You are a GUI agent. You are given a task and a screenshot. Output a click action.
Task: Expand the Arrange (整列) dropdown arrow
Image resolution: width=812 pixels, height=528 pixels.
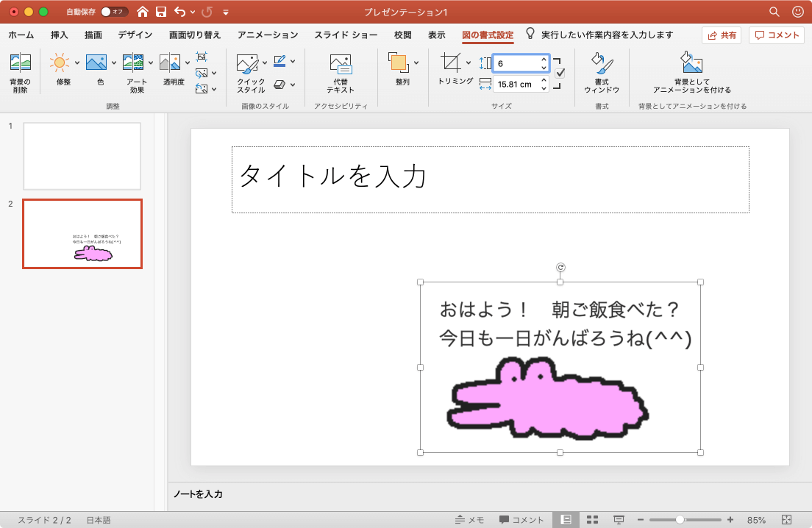coord(416,63)
